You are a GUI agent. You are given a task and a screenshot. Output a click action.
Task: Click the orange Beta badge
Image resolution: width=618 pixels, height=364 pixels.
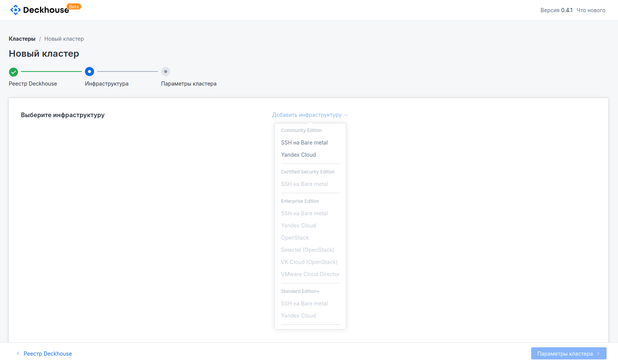click(74, 6)
